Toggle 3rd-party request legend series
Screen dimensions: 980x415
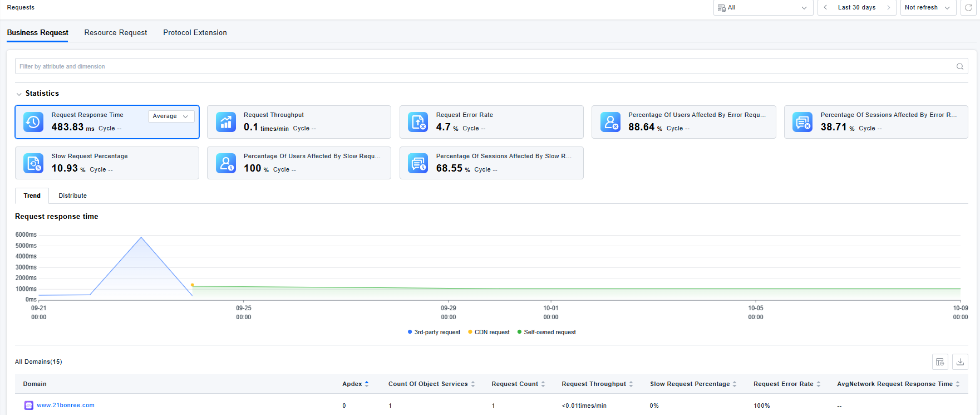(434, 333)
